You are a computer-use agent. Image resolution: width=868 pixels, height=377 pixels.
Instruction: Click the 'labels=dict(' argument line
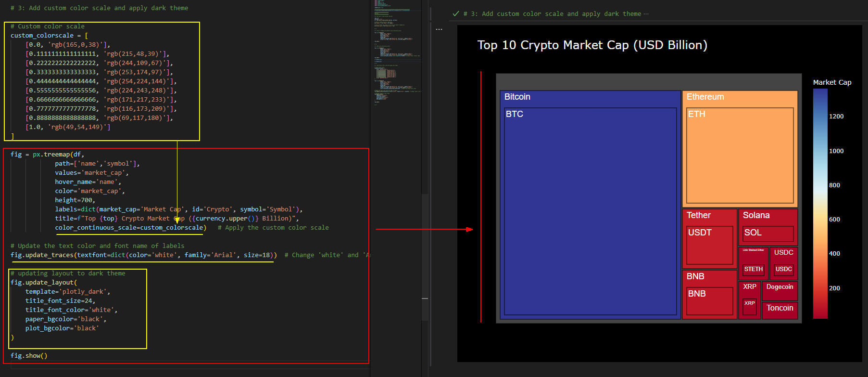179,209
